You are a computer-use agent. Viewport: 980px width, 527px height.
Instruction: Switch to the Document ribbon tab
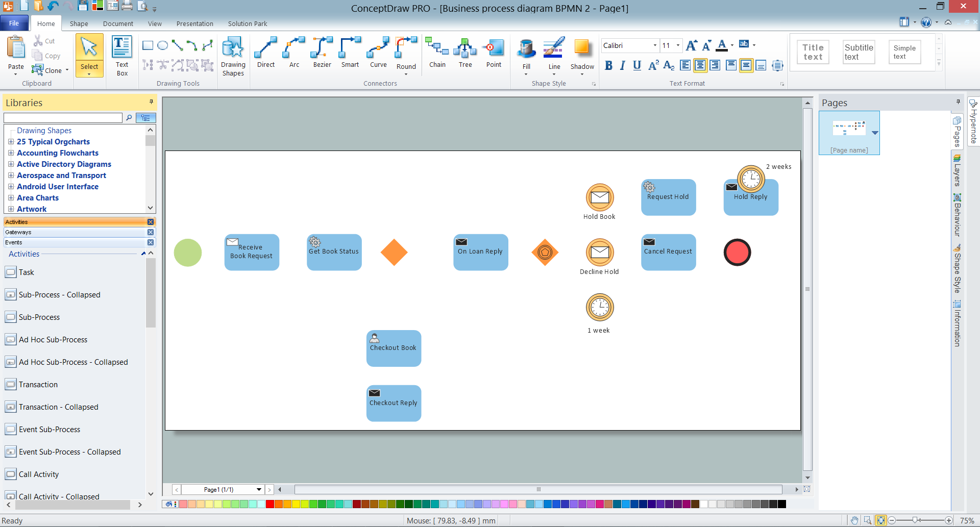[x=118, y=23]
